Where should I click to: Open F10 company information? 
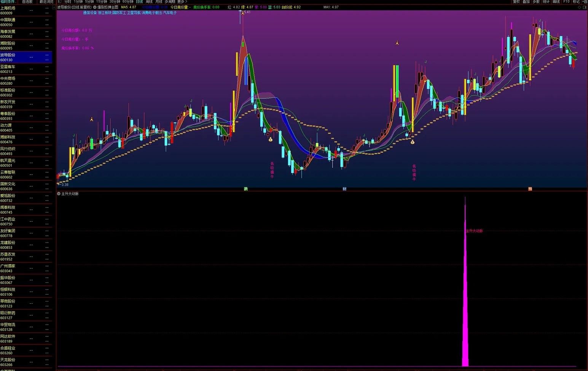click(566, 2)
